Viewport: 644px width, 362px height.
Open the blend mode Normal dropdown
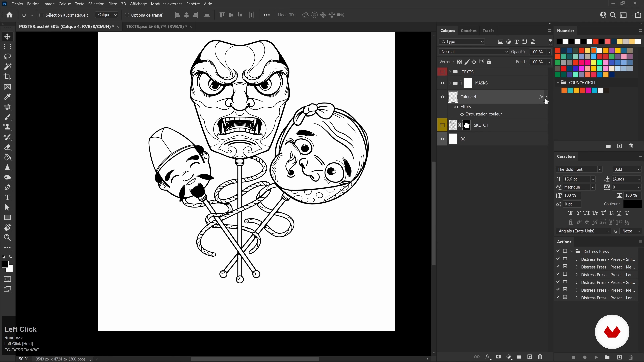click(x=473, y=52)
